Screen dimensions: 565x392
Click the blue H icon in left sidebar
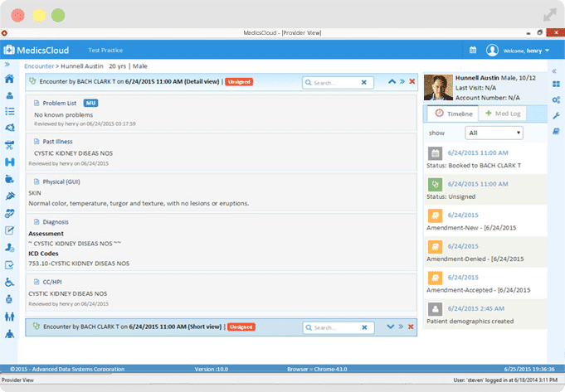10,162
